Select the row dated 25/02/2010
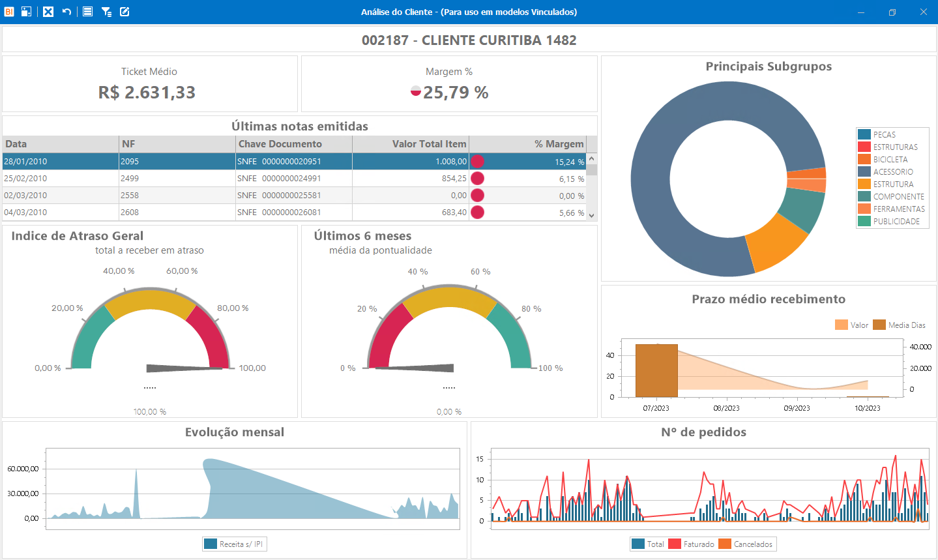 295,178
